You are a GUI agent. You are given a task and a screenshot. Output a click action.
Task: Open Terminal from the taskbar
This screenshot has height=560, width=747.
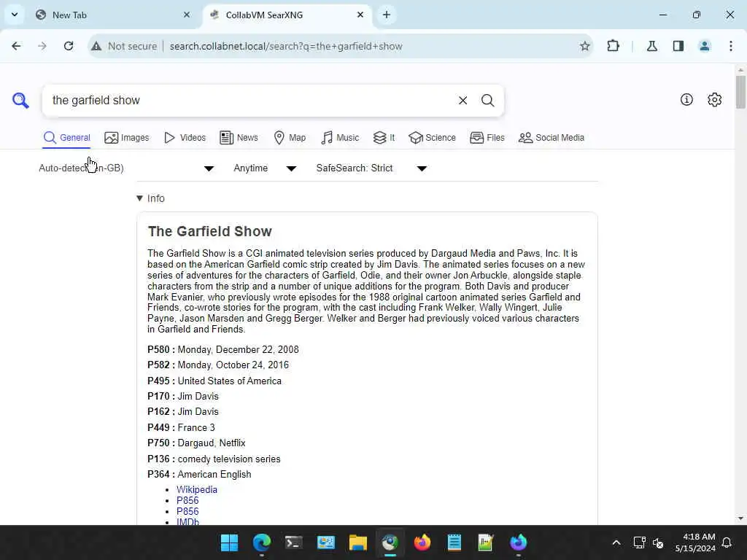[x=293, y=542]
